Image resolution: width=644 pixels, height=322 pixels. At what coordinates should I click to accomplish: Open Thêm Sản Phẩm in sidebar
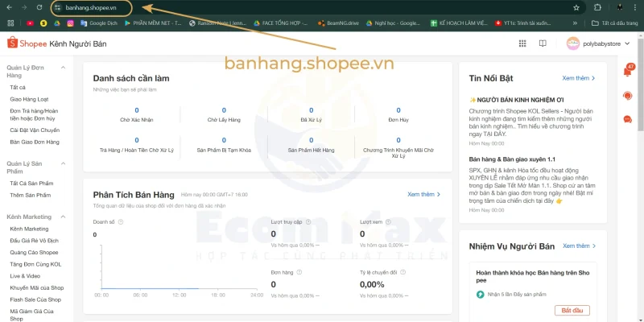(31, 195)
